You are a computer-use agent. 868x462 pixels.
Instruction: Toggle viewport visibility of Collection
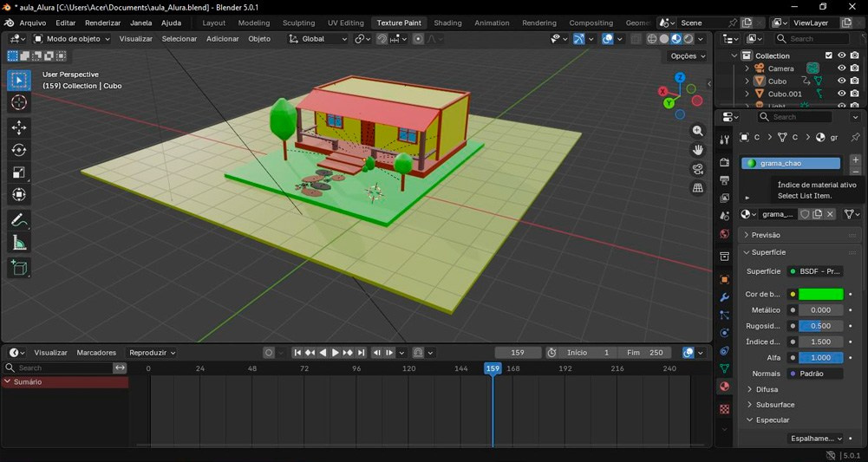[x=841, y=55]
